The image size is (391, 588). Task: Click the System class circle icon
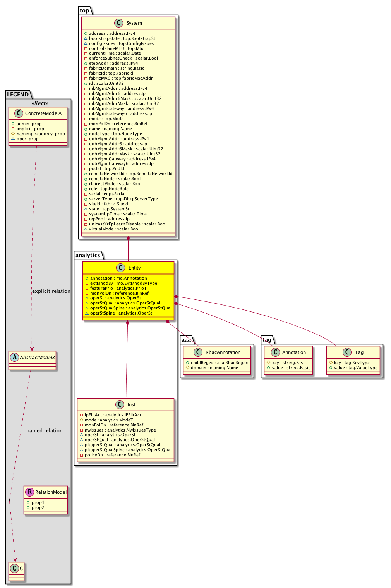tap(119, 23)
